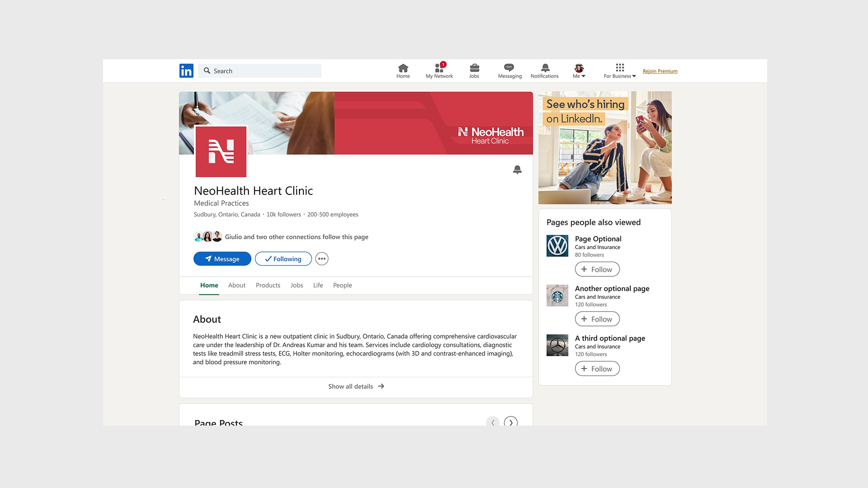This screenshot has height=488, width=868.
Task: Go to next Page Posts with right arrow
Action: pyautogui.click(x=511, y=422)
